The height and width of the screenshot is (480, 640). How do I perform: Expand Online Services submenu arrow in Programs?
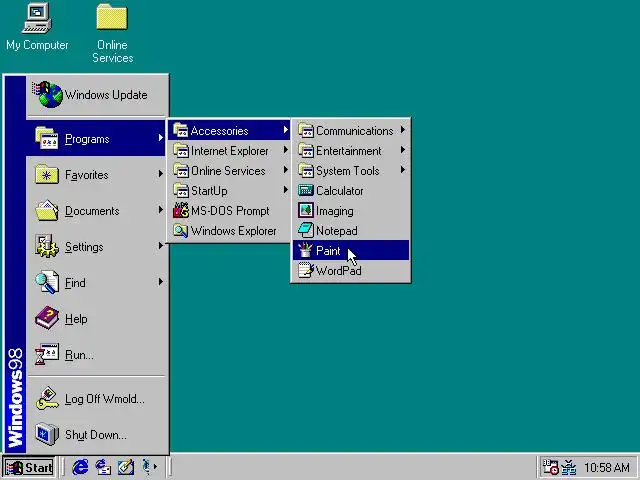point(286,170)
